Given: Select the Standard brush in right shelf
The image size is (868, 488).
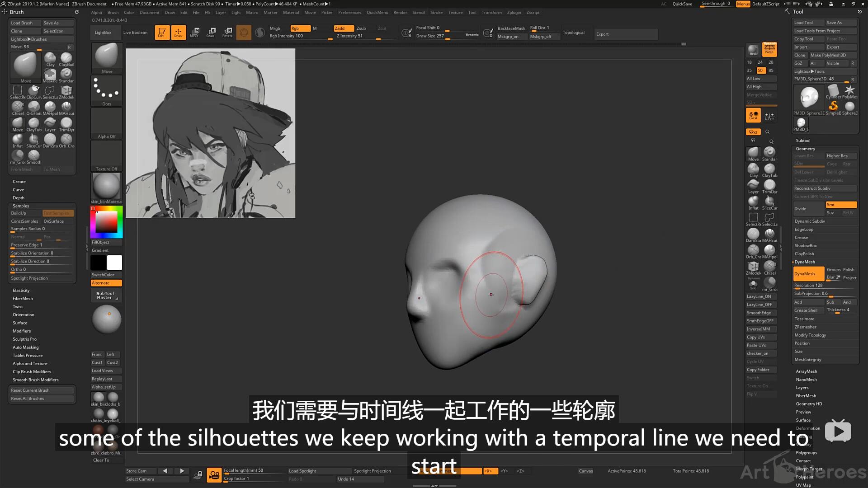Looking at the screenshot, I should click(769, 154).
